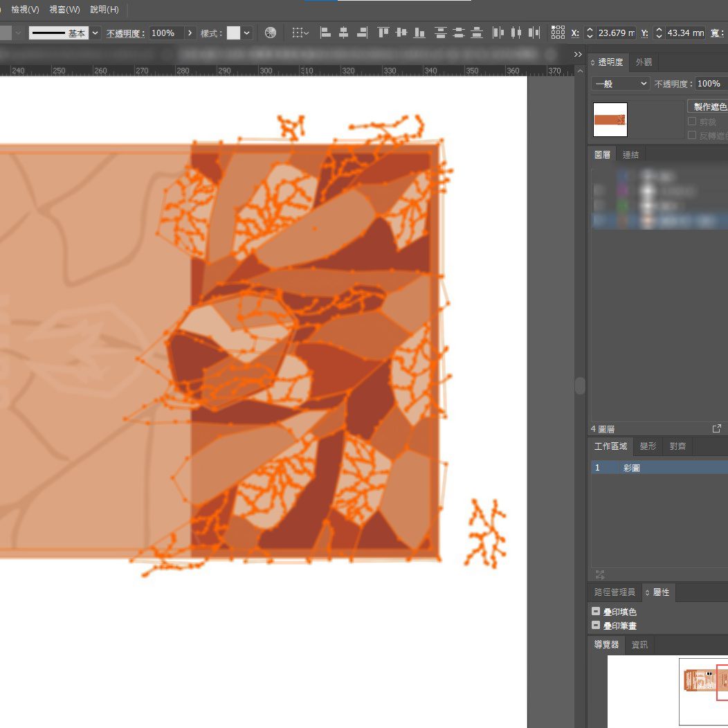Click the 製作遮色 button
Screen dimensions: 728x728
[x=709, y=106]
